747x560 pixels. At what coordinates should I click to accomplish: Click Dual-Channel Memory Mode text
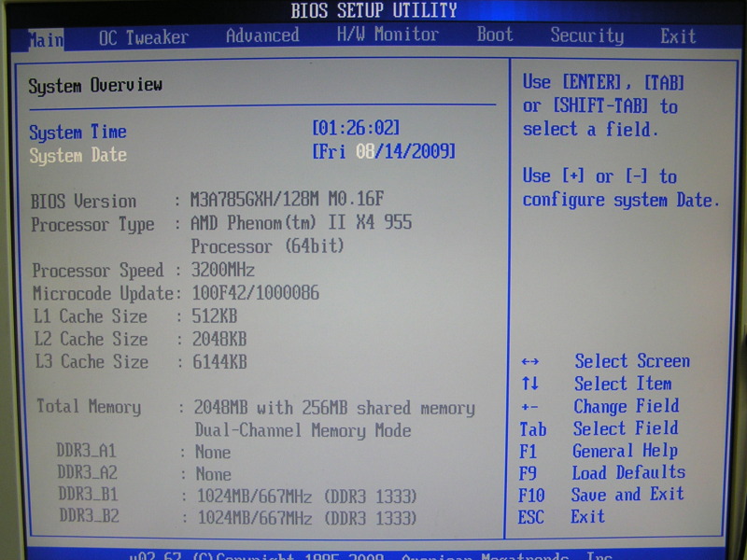coord(303,430)
